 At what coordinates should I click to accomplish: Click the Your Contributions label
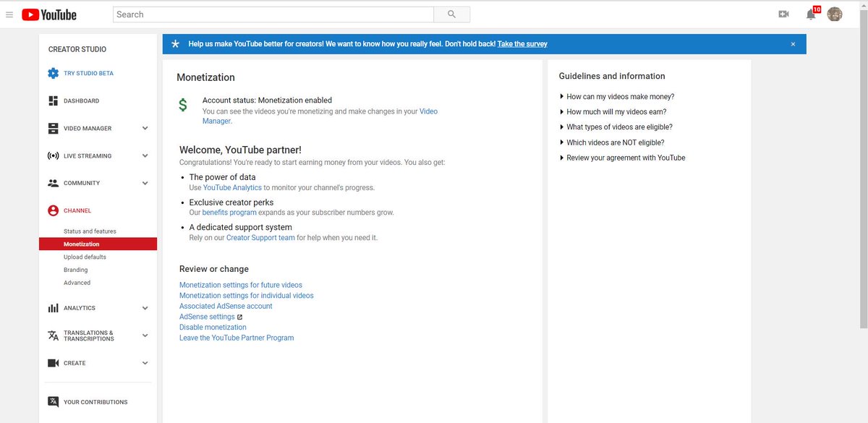[95, 402]
